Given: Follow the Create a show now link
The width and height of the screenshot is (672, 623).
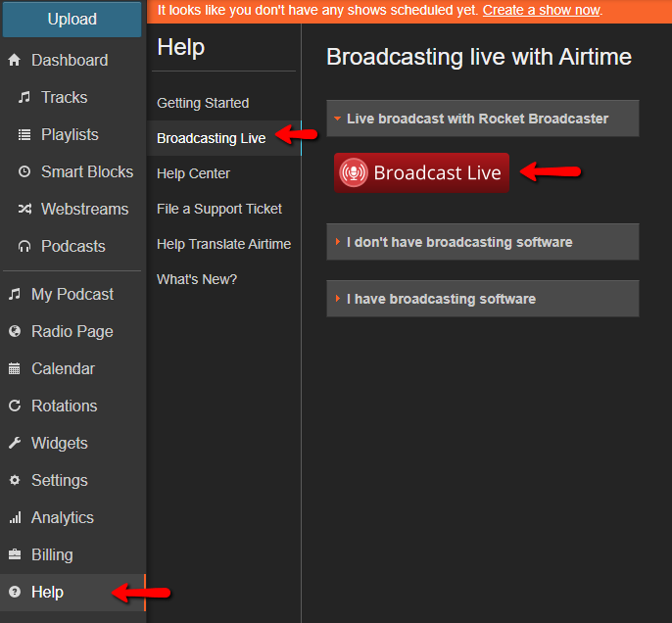Looking at the screenshot, I should pos(542,10).
